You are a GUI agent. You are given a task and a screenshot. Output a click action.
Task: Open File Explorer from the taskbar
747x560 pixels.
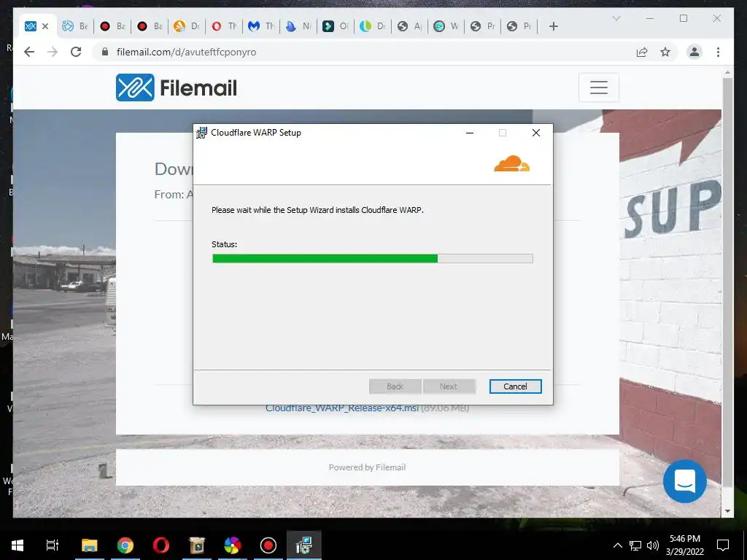coord(90,545)
